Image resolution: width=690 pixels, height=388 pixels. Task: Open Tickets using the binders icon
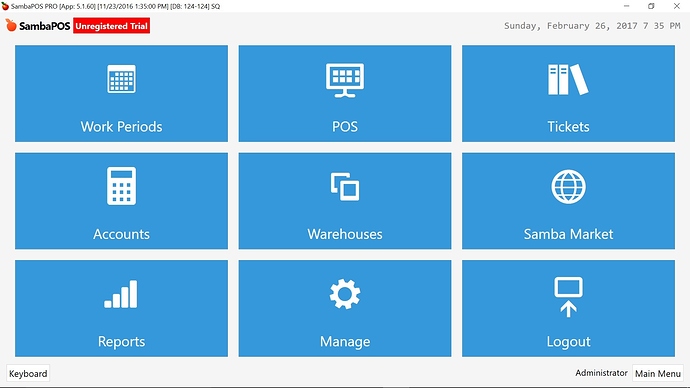click(568, 79)
